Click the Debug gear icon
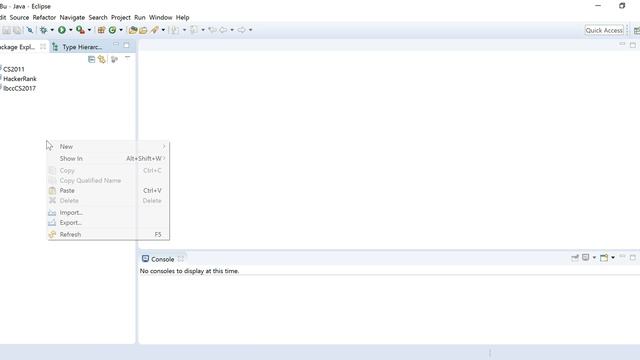Viewport: 640px width, 360px height. click(43, 30)
